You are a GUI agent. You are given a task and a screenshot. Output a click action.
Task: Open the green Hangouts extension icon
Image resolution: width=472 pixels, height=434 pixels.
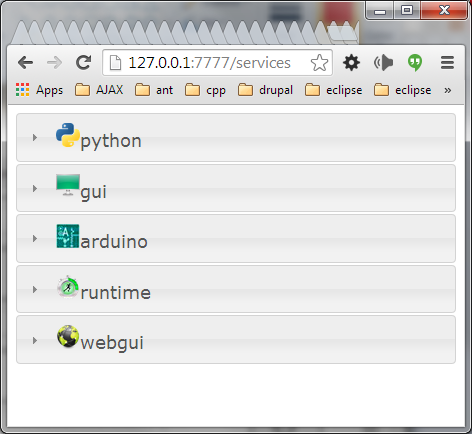(415, 63)
